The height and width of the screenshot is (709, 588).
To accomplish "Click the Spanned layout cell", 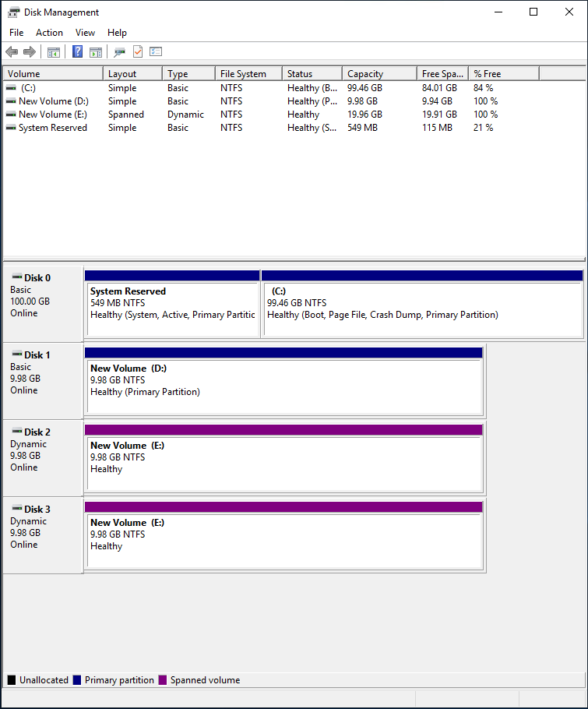I will click(x=126, y=115).
